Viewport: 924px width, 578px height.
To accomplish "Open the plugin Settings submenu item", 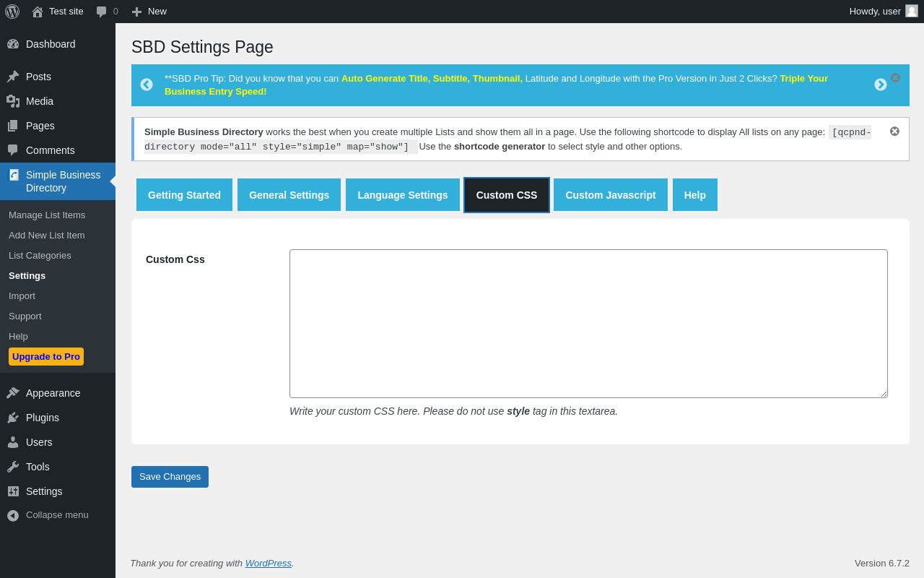I will pyautogui.click(x=27, y=275).
